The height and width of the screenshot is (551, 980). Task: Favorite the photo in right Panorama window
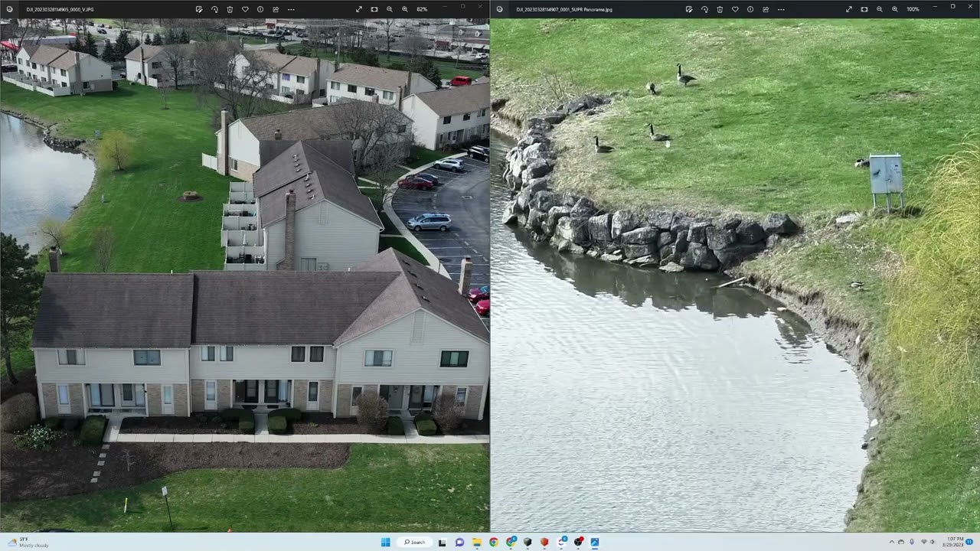[x=735, y=9]
